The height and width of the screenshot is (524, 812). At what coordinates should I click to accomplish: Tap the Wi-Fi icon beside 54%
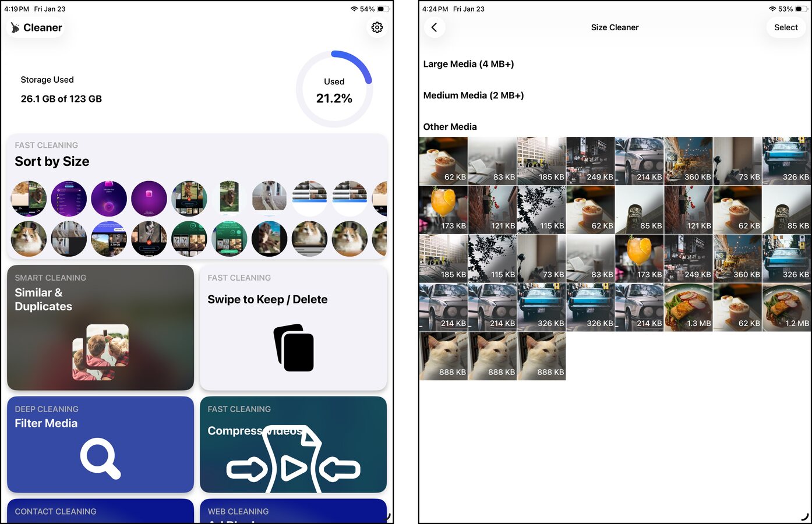354,9
